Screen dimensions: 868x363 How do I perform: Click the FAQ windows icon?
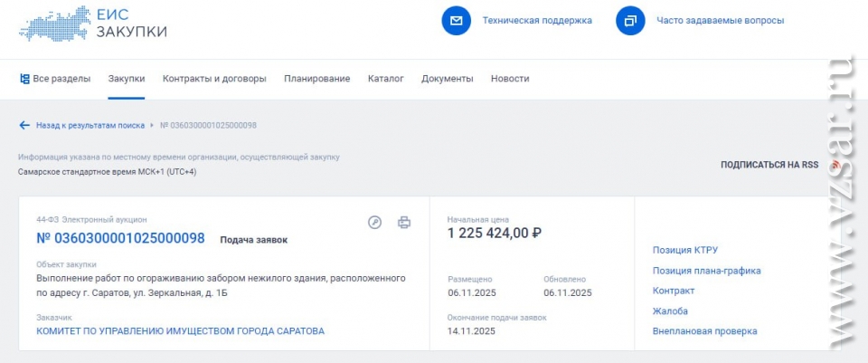point(630,20)
